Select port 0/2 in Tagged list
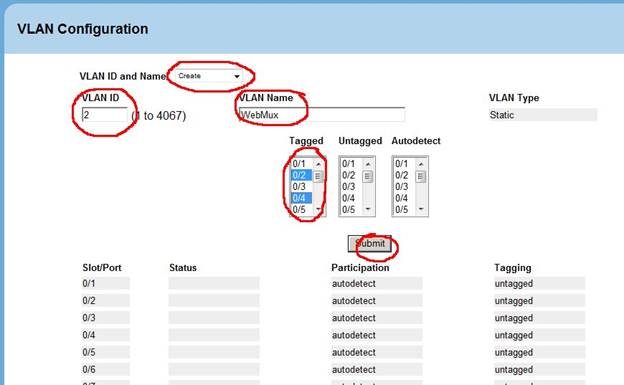This screenshot has width=624, height=385. pyautogui.click(x=301, y=175)
